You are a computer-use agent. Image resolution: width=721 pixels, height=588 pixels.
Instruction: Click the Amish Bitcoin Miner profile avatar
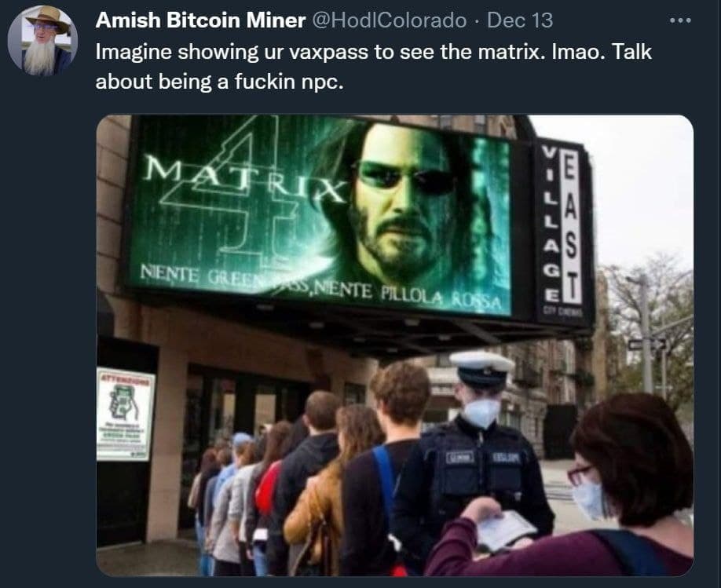tap(42, 41)
